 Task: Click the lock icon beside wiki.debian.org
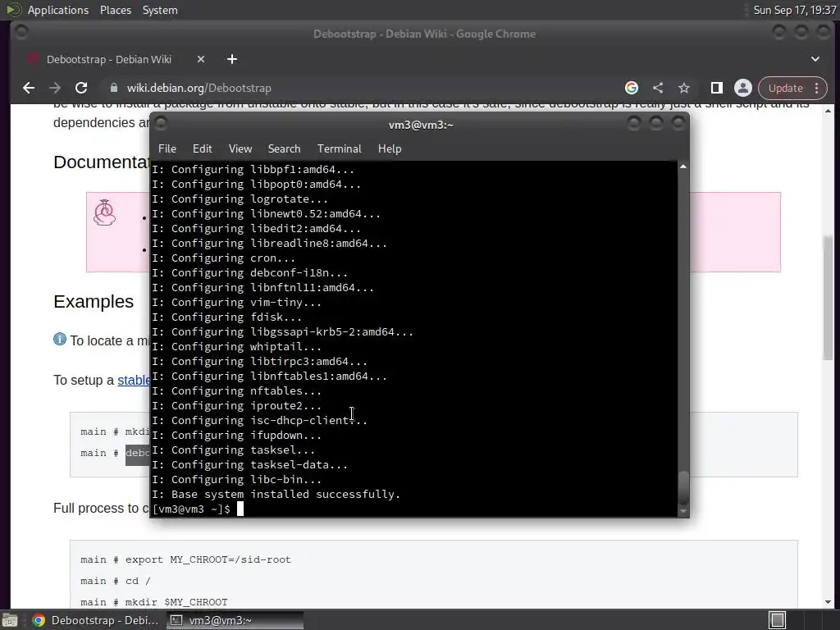coord(113,88)
